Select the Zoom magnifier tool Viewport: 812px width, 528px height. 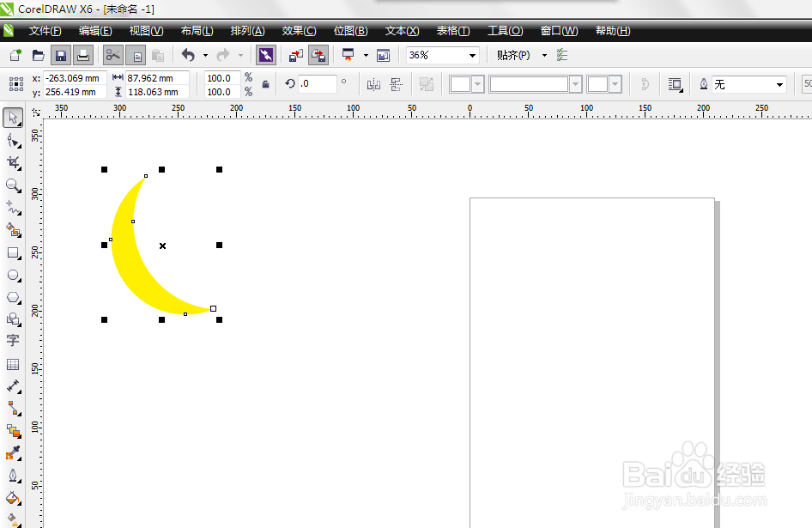13,185
